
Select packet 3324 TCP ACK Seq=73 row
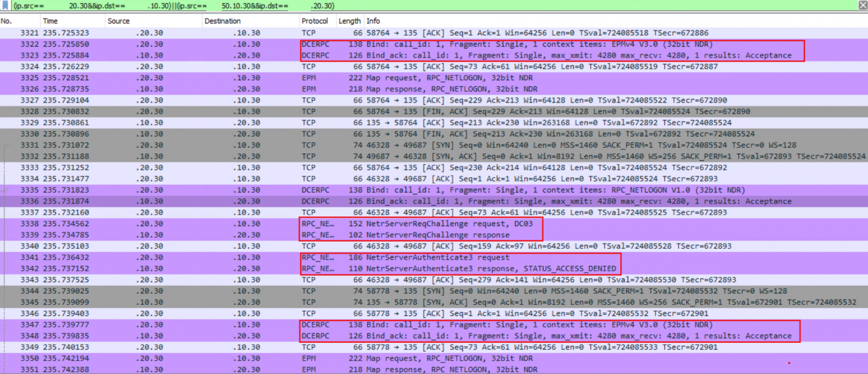[x=434, y=66]
